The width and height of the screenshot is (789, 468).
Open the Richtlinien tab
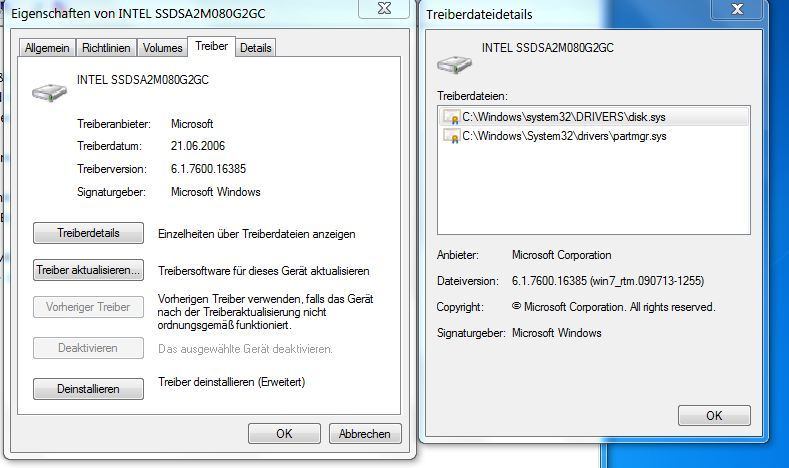106,48
